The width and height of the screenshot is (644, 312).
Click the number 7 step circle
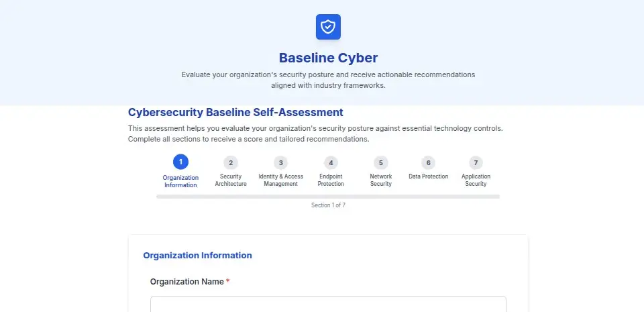(x=476, y=162)
